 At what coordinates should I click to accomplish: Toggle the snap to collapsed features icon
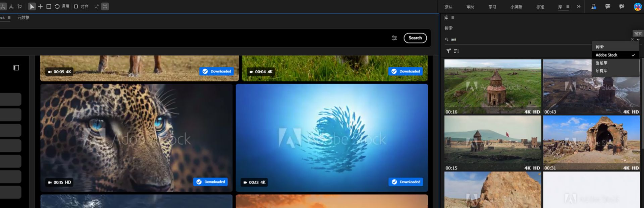105,6
